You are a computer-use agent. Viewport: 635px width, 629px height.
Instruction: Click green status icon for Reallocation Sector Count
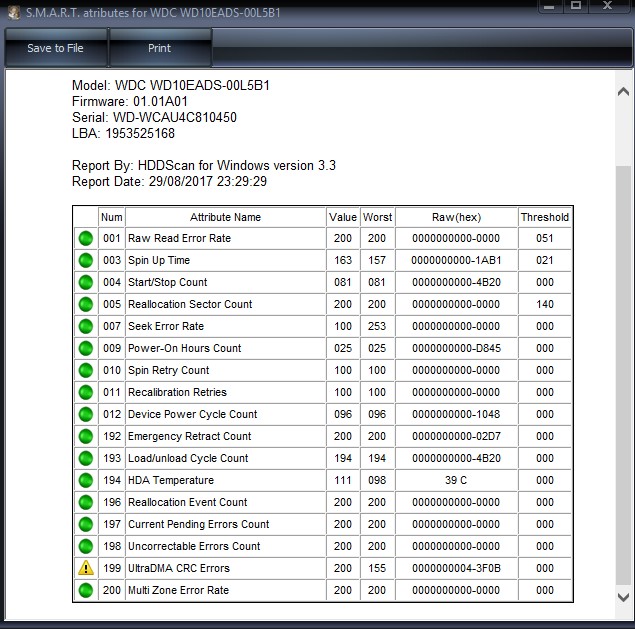tap(86, 304)
